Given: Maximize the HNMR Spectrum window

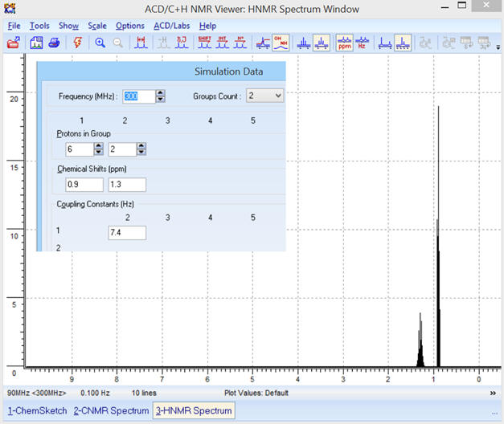Looking at the screenshot, I should click(462, 6).
